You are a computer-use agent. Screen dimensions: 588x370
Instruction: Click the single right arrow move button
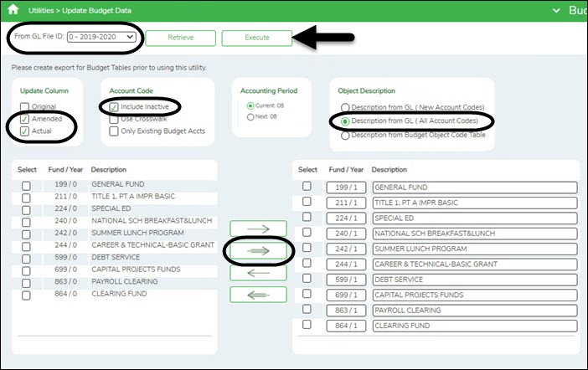tap(259, 229)
